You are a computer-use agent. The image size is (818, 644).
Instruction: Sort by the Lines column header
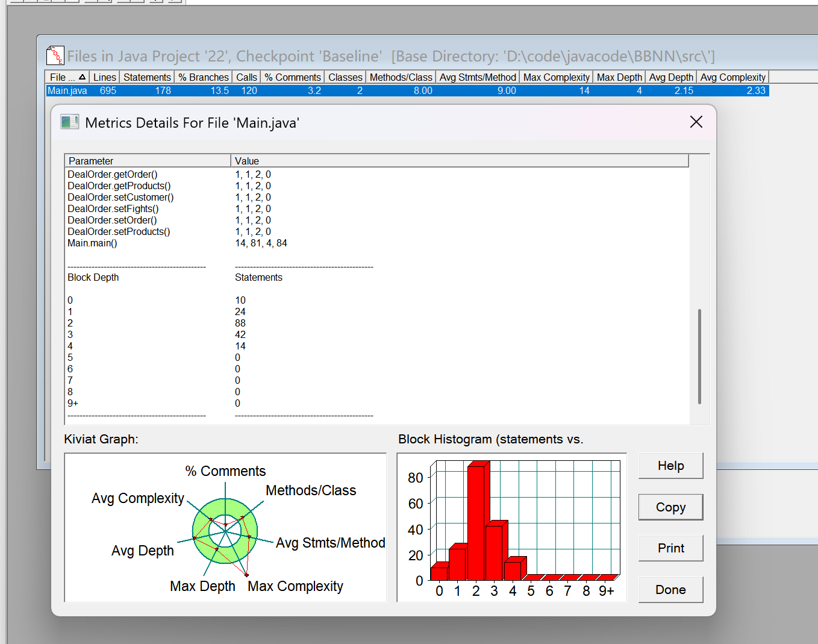point(104,77)
